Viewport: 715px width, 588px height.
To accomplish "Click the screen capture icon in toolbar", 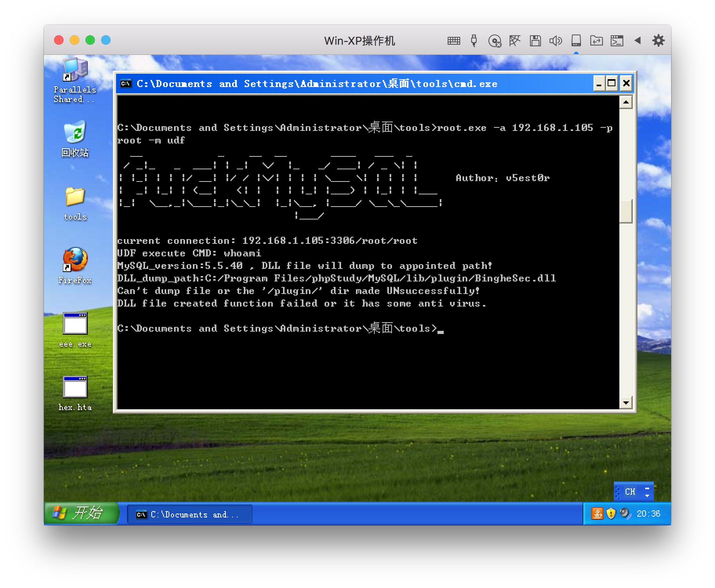I will (617, 41).
